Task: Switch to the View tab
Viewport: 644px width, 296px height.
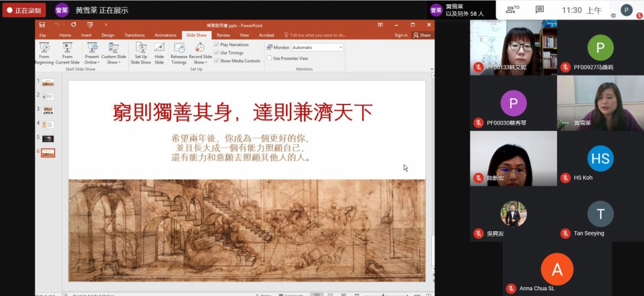Action: tap(245, 35)
